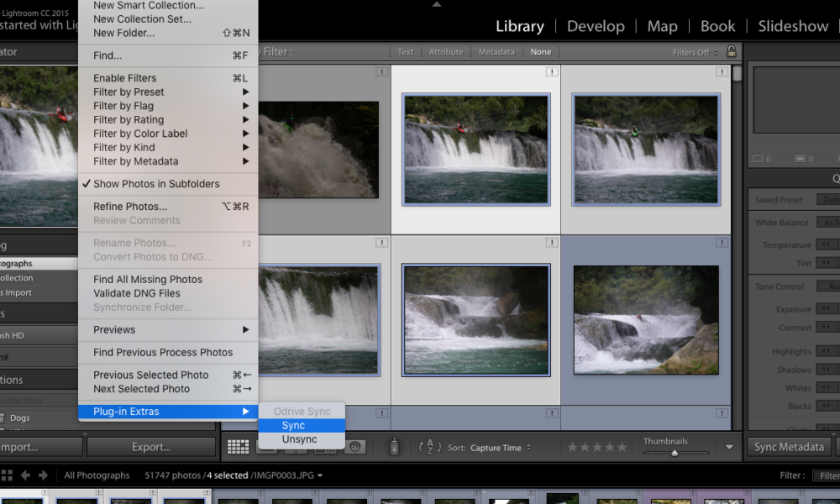Click metadata badge on first top-row photo
The height and width of the screenshot is (504, 840).
(x=381, y=71)
